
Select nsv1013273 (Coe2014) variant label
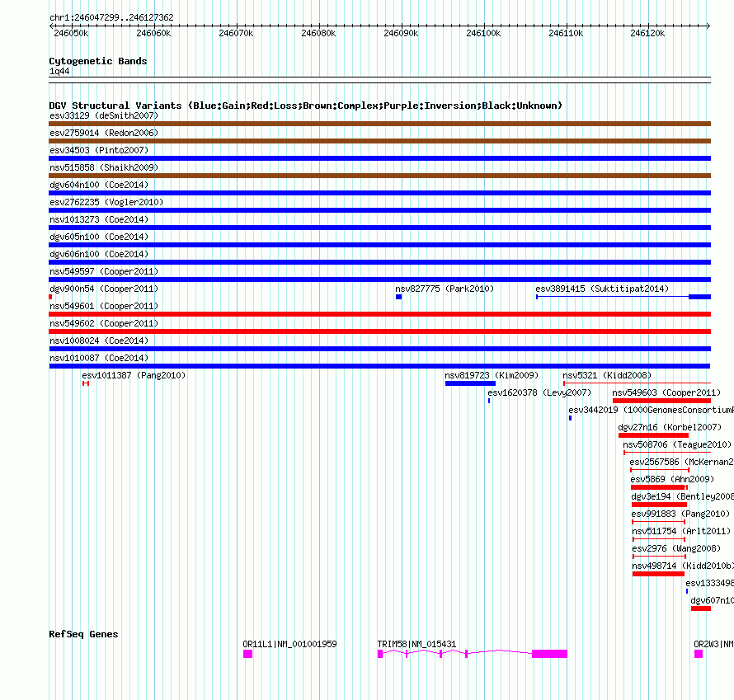click(x=99, y=219)
